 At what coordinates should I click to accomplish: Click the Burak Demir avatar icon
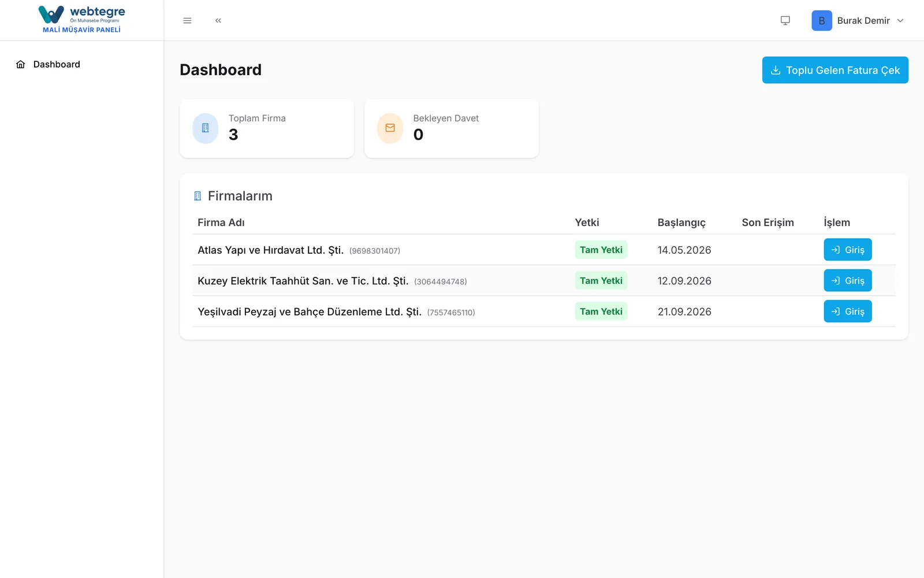[x=822, y=21]
